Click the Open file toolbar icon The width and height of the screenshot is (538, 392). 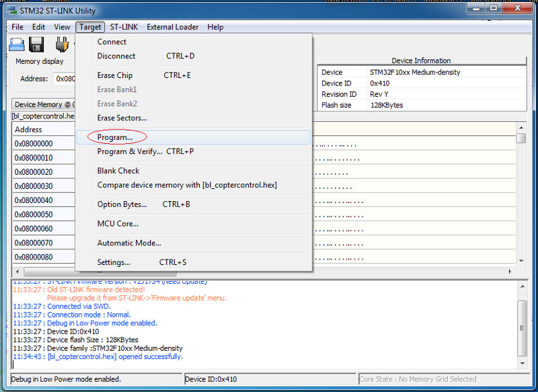click(x=16, y=44)
